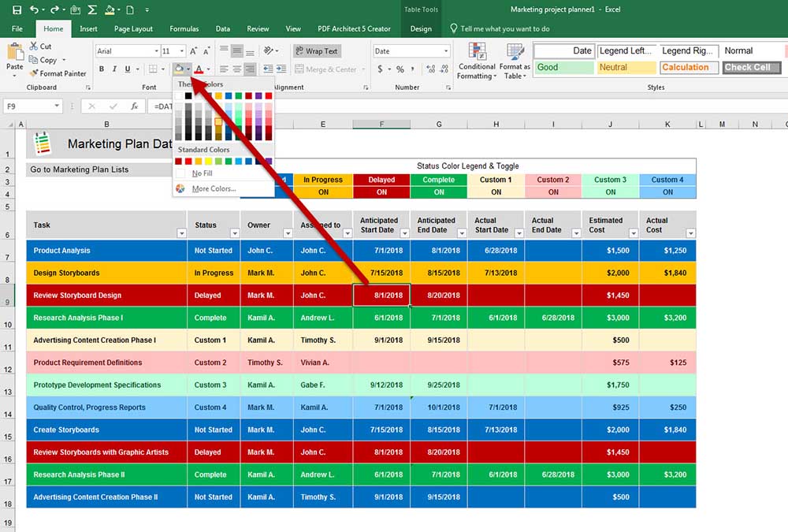Apply the Font Color icon
788x532 pixels.
[199, 69]
